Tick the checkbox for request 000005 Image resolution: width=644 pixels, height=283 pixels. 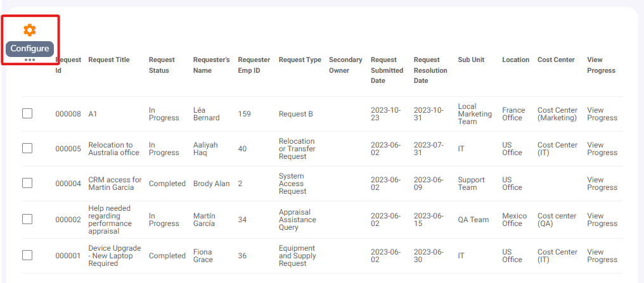pos(27,149)
